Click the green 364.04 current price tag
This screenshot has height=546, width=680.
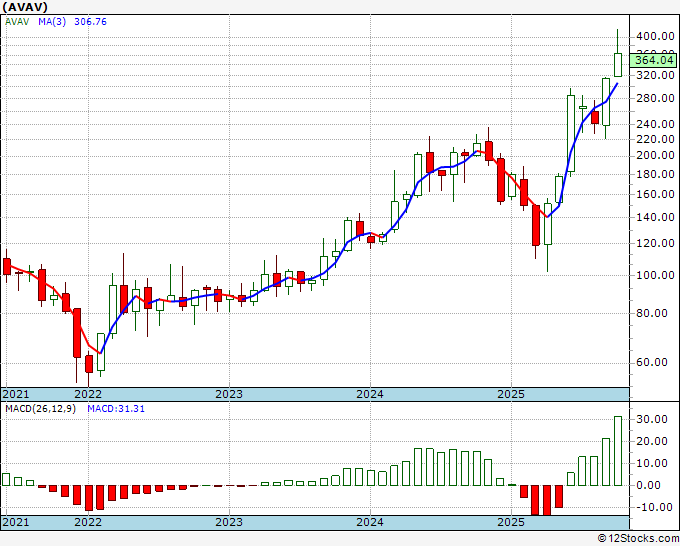(x=653, y=60)
